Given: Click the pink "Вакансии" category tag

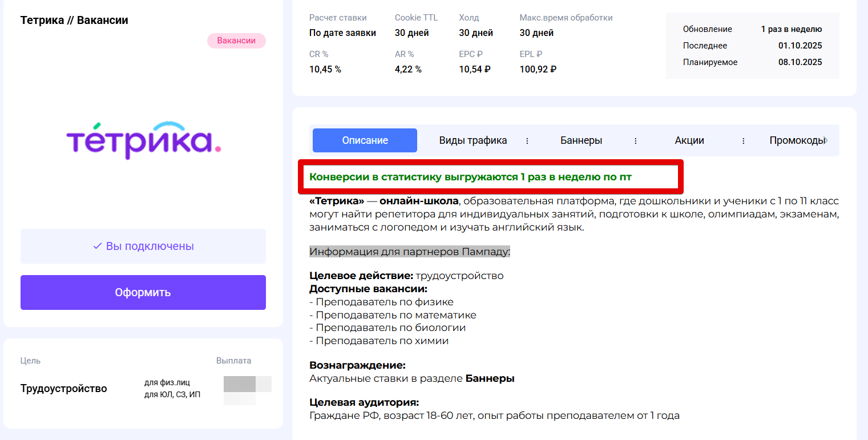Looking at the screenshot, I should click(236, 41).
